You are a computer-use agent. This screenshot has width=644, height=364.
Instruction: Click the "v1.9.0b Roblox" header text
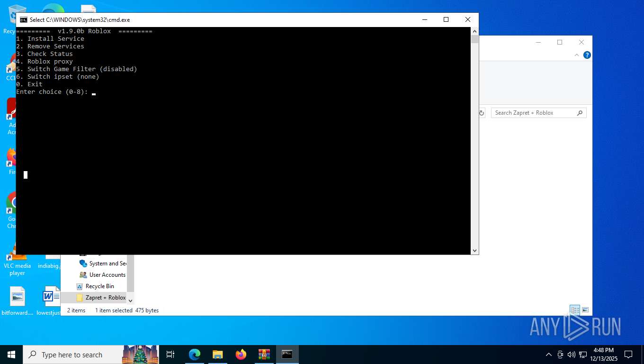click(84, 31)
